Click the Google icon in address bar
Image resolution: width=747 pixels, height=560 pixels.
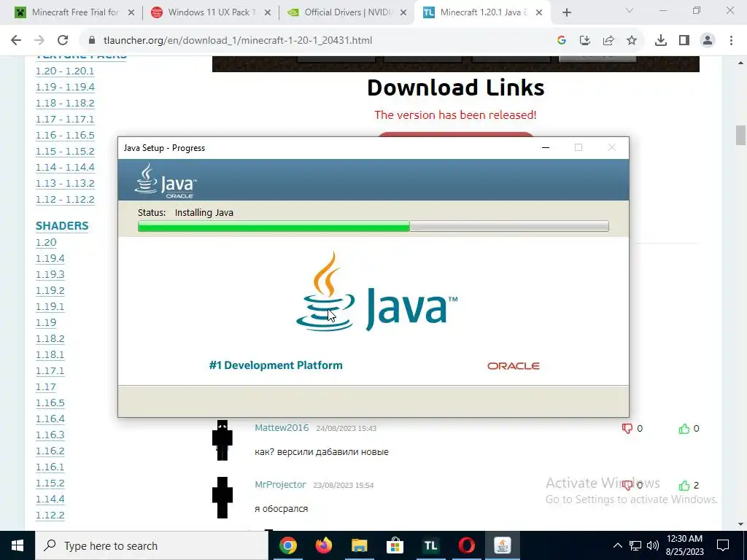pyautogui.click(x=561, y=41)
